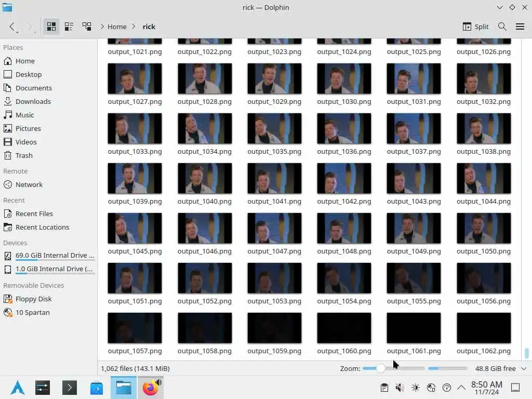Screen dimensions: 532x399
Task: Launch the terminal from taskbar
Action: pyautogui.click(x=70, y=388)
